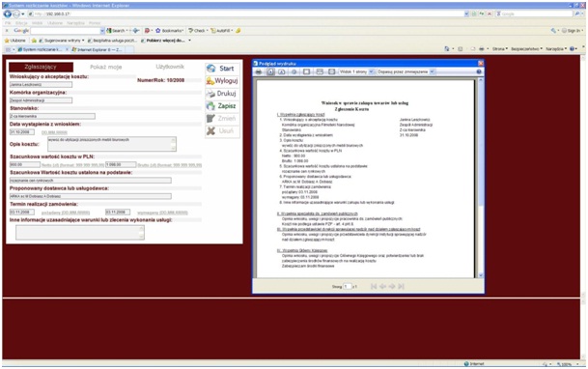
Task: Click the printer icon in the print preview toolbar
Action: pos(259,71)
